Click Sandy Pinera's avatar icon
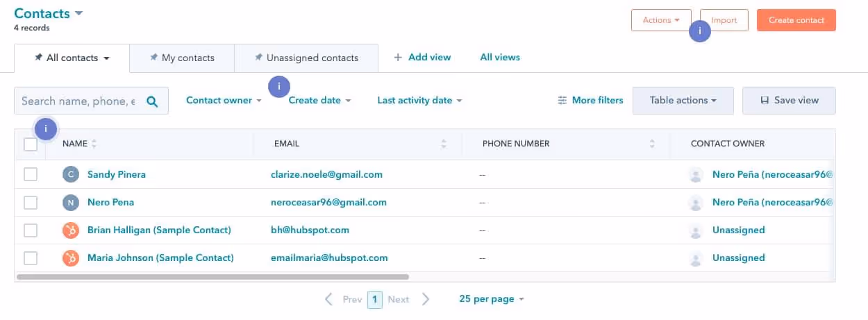 click(x=71, y=174)
